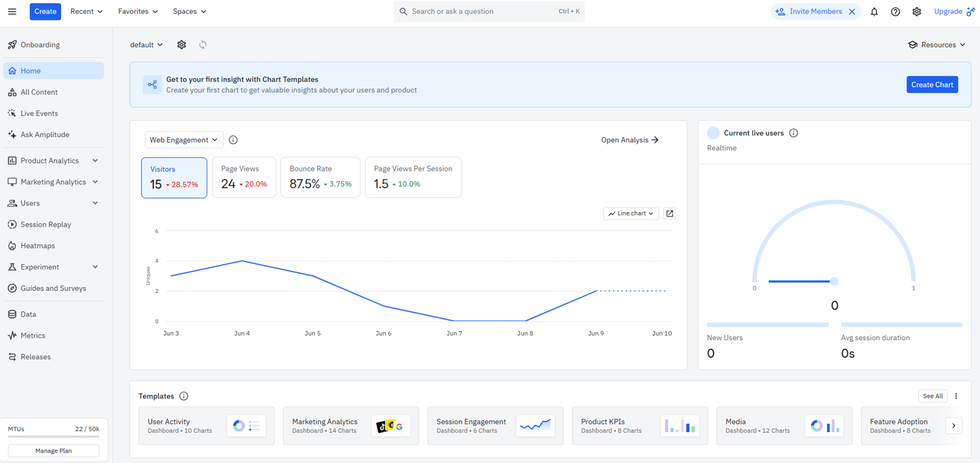Image resolution: width=980 pixels, height=463 pixels.
Task: Select Page Views Per Session card
Action: pyautogui.click(x=413, y=177)
